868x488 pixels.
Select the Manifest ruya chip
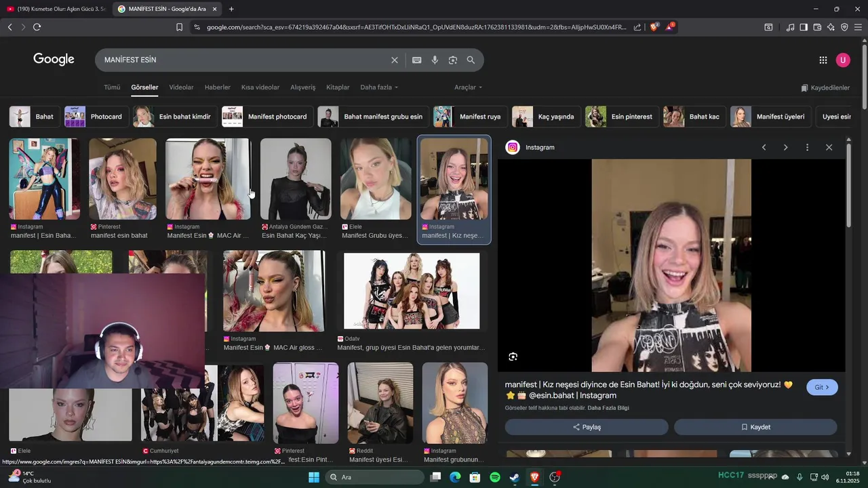pyautogui.click(x=470, y=117)
